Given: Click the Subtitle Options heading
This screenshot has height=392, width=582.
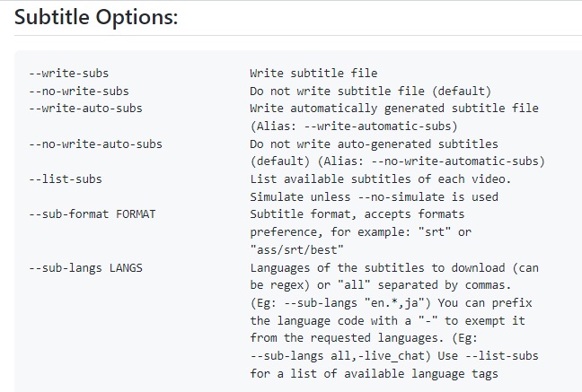Looking at the screenshot, I should 96,17.
